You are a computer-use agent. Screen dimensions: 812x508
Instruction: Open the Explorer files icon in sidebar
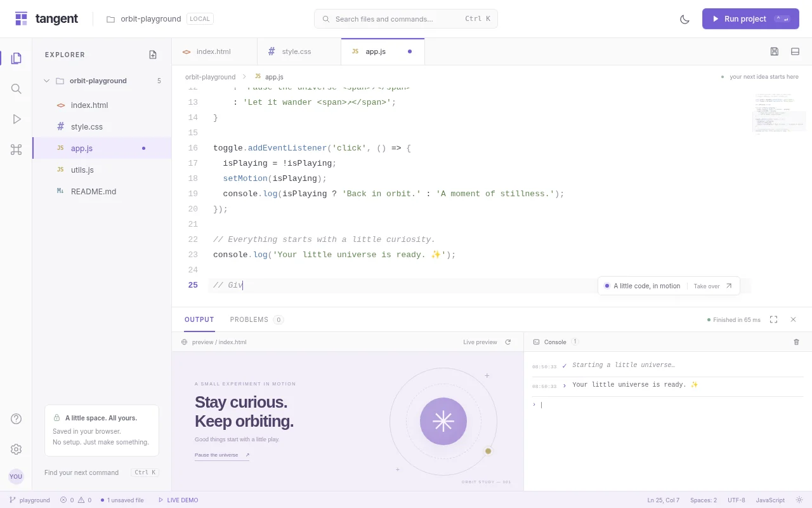click(x=16, y=58)
